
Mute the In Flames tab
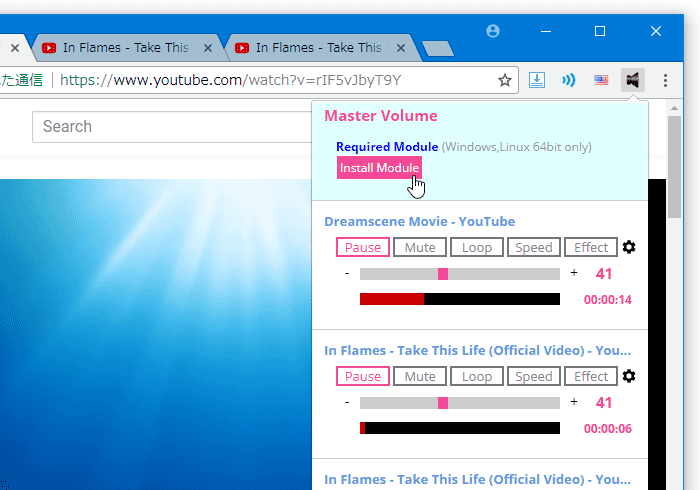420,376
